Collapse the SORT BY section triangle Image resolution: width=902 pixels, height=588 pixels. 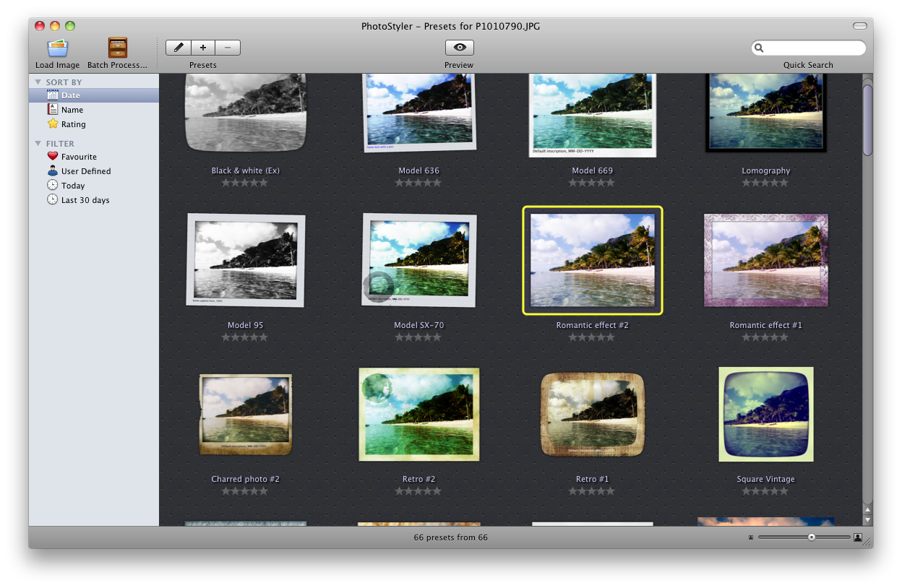pos(38,82)
